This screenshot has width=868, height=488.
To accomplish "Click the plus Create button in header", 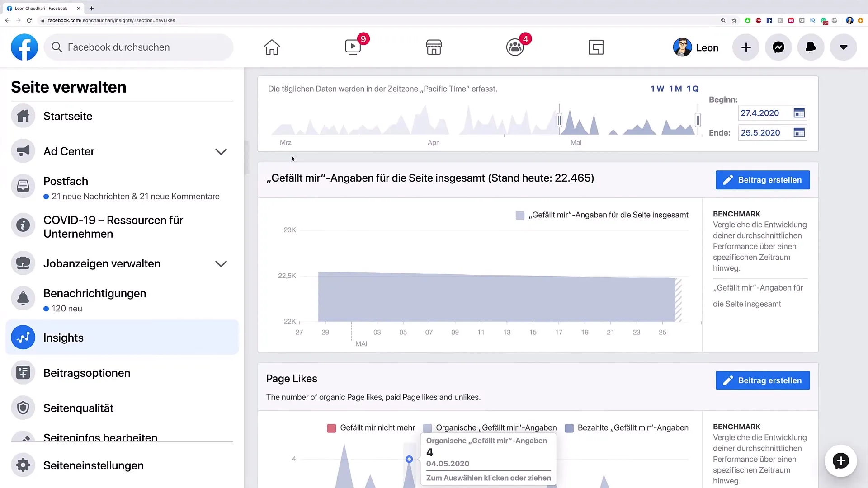I will pos(746,47).
